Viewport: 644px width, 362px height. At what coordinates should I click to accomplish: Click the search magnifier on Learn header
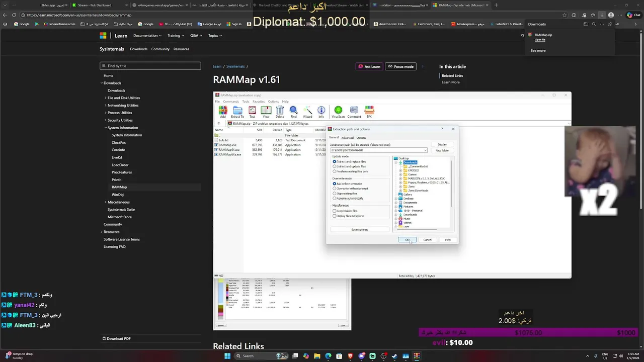pyautogui.click(x=522, y=36)
